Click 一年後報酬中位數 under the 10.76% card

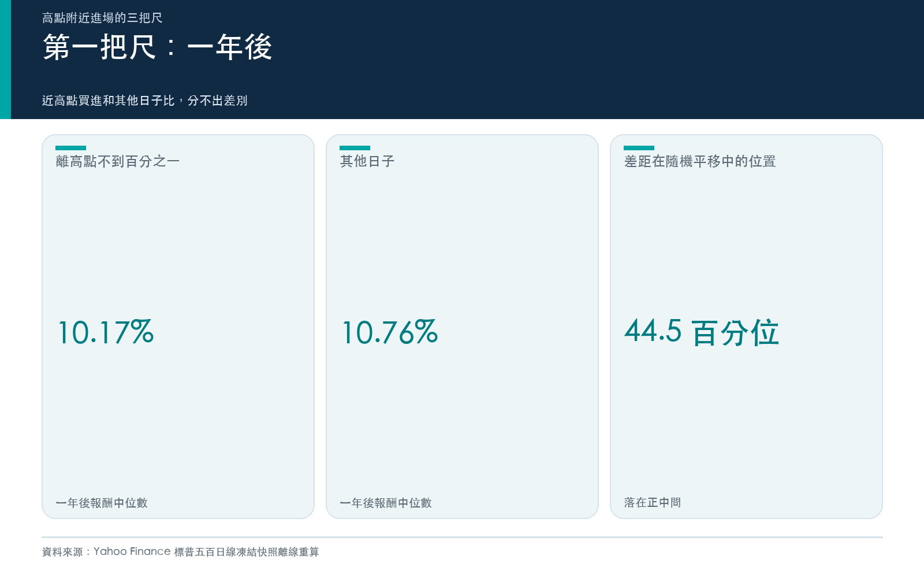point(386,503)
